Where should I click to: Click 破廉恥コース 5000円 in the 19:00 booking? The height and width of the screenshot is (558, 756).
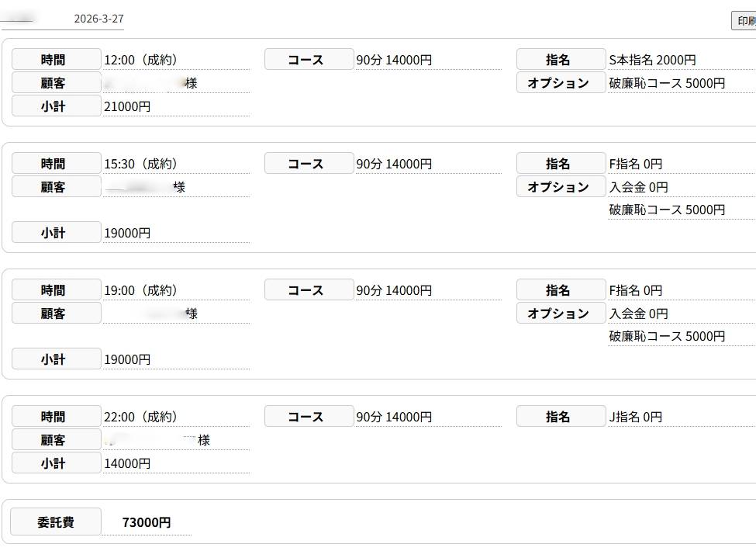667,337
